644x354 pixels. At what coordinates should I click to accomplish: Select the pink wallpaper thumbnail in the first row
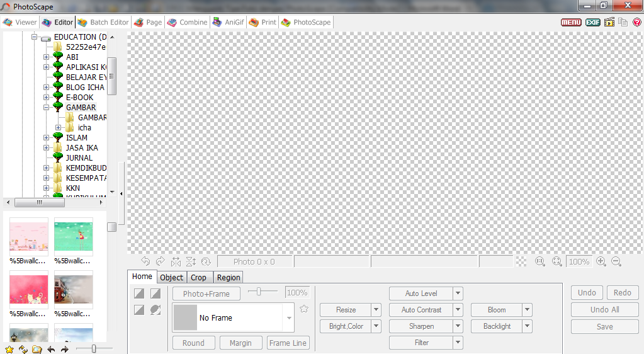29,236
